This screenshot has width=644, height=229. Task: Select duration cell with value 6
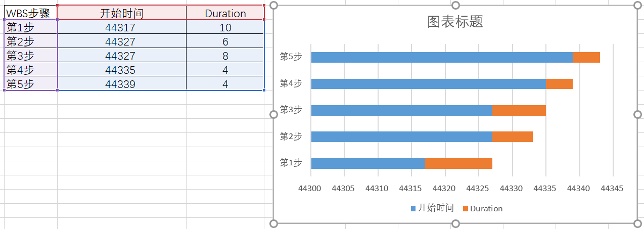pos(225,41)
